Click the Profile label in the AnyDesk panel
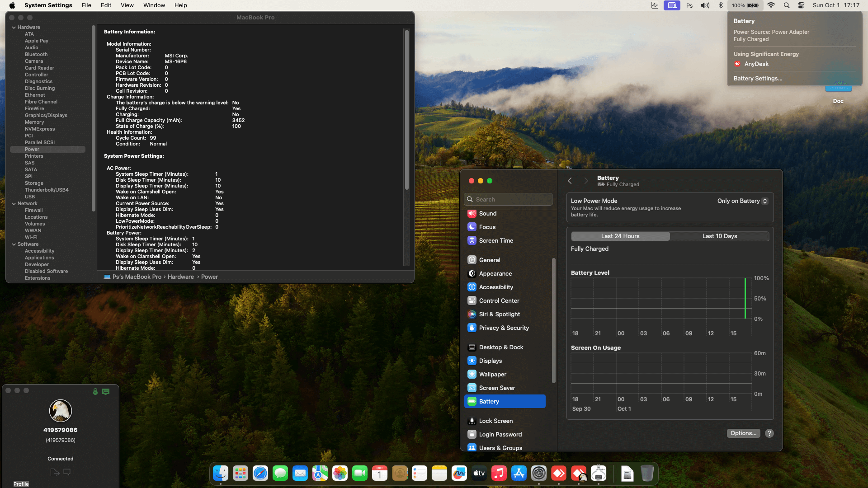 point(21,484)
